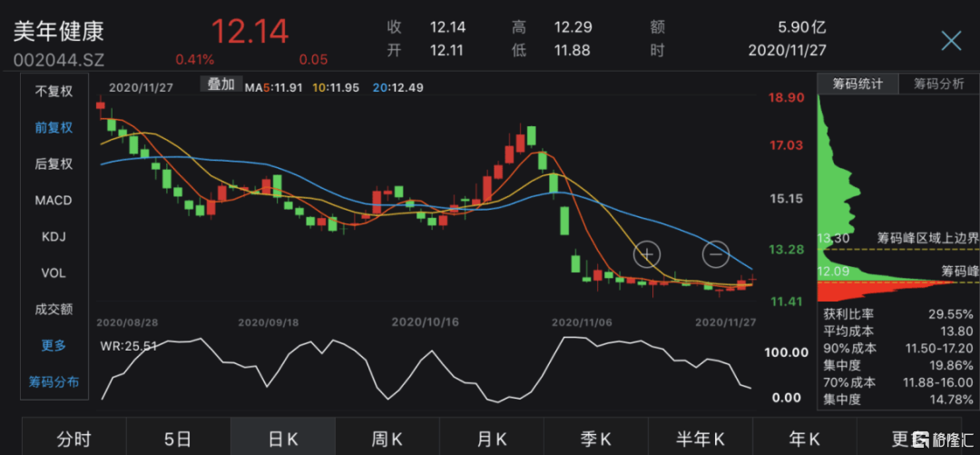
Task: Open the 周K weekly candlestick tab
Action: (387, 438)
